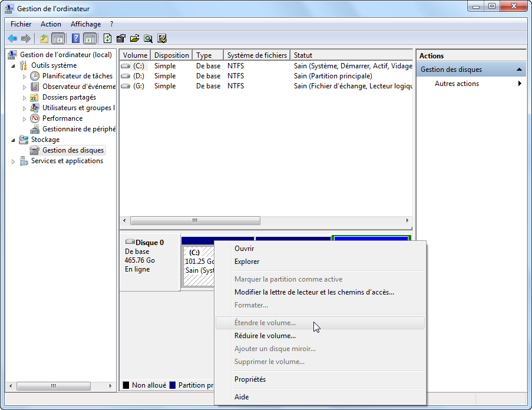This screenshot has height=410, width=532.
Task: Expand Services et applications node
Action: [13, 161]
